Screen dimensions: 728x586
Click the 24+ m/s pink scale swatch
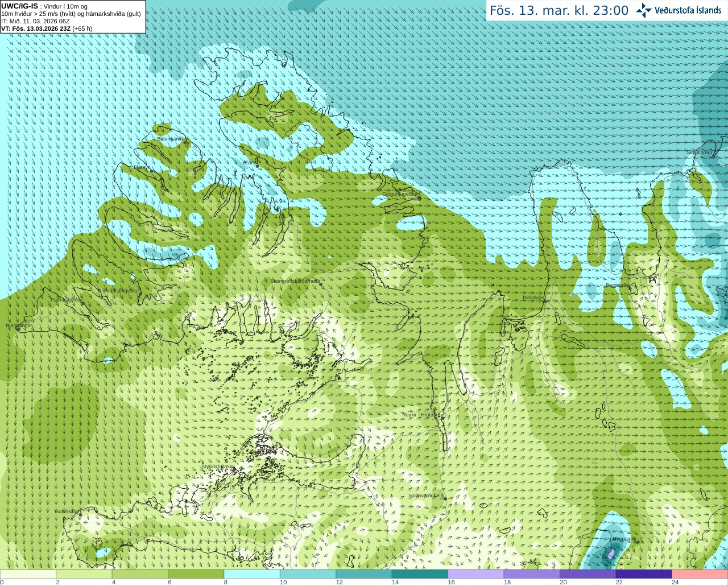(700, 574)
